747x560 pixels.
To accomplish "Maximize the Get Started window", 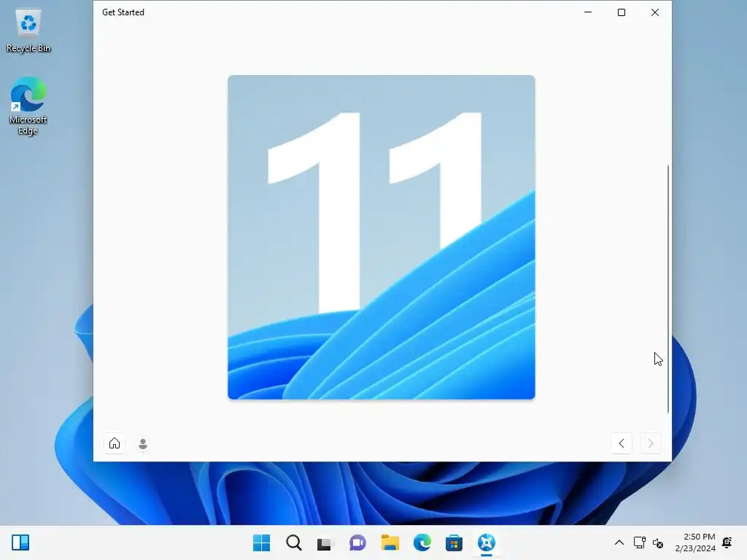I will pos(622,12).
